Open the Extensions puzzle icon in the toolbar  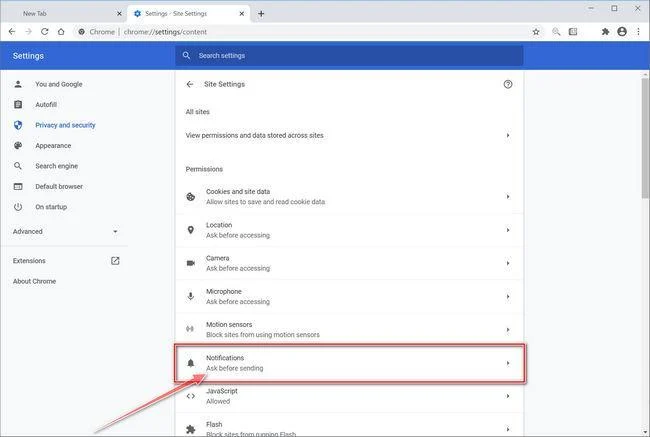click(x=605, y=32)
